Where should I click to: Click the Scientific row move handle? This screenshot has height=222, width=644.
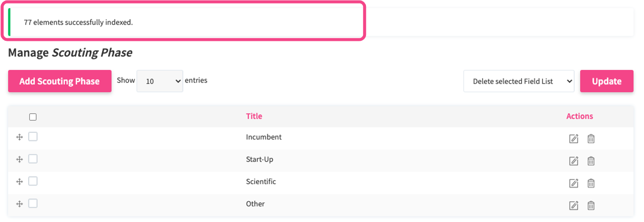tap(20, 181)
